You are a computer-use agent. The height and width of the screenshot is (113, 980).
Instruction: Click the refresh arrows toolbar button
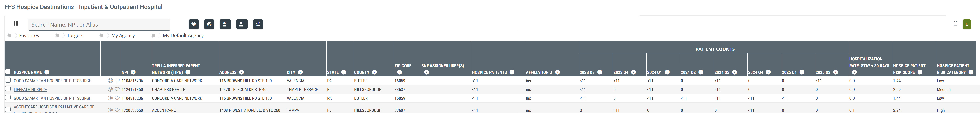pos(258,24)
